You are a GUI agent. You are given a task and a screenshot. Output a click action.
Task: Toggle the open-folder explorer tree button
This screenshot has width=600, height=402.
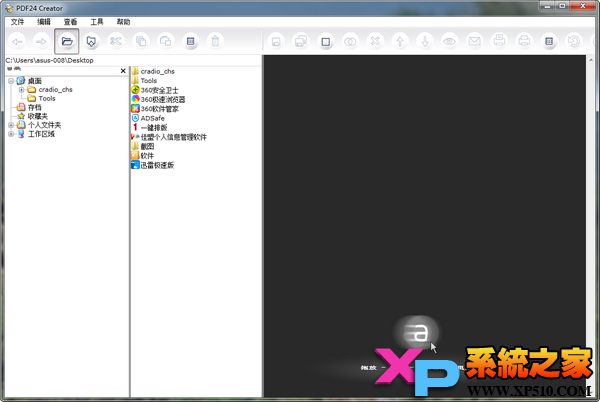coord(67,41)
